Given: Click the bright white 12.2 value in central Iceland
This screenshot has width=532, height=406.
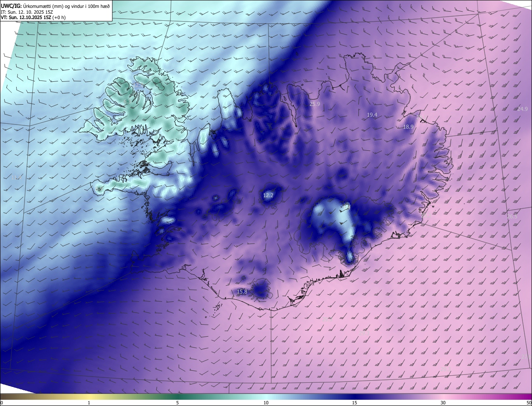Looking at the screenshot, I should (268, 195).
